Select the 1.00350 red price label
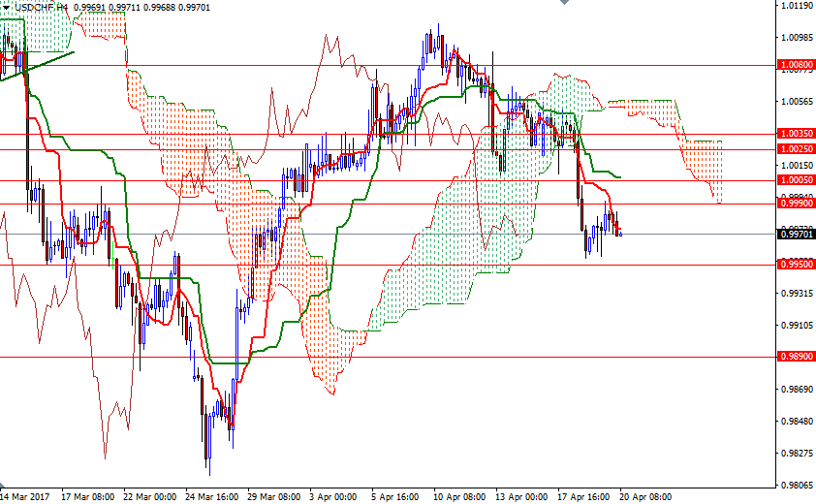This screenshot has height=504, width=816. [796, 134]
